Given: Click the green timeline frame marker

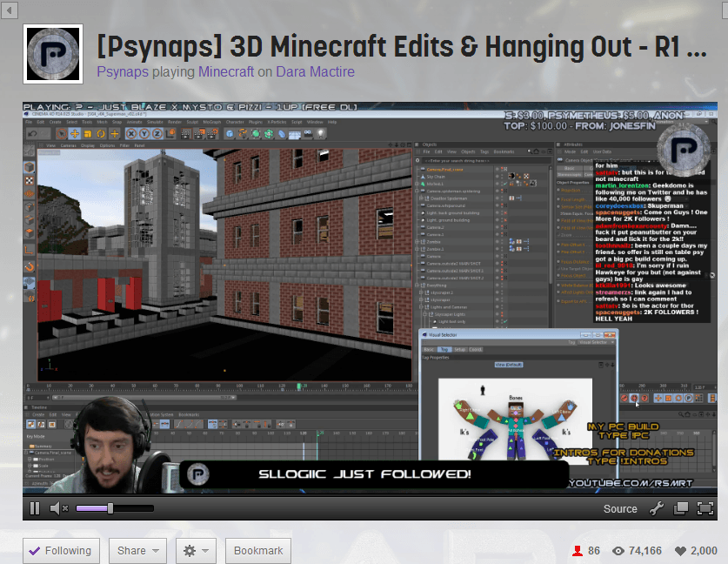Looking at the screenshot, I should click(299, 386).
